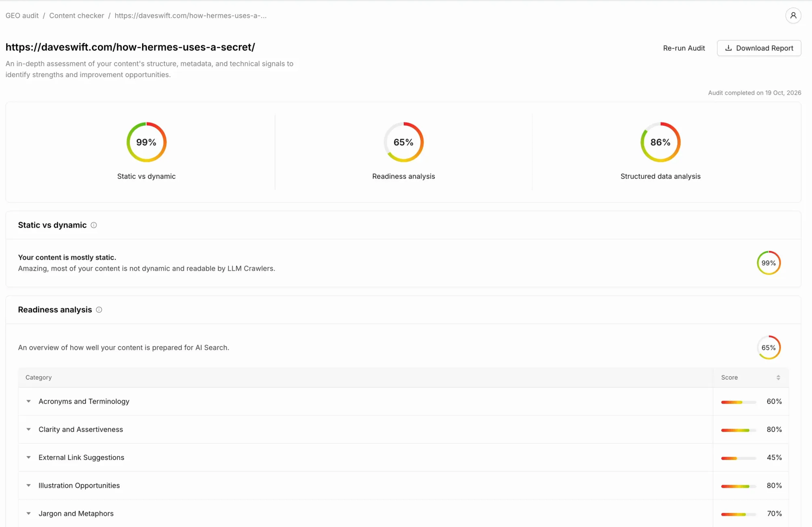Sort table by Score column arrows
This screenshot has height=527, width=812.
pyautogui.click(x=778, y=377)
